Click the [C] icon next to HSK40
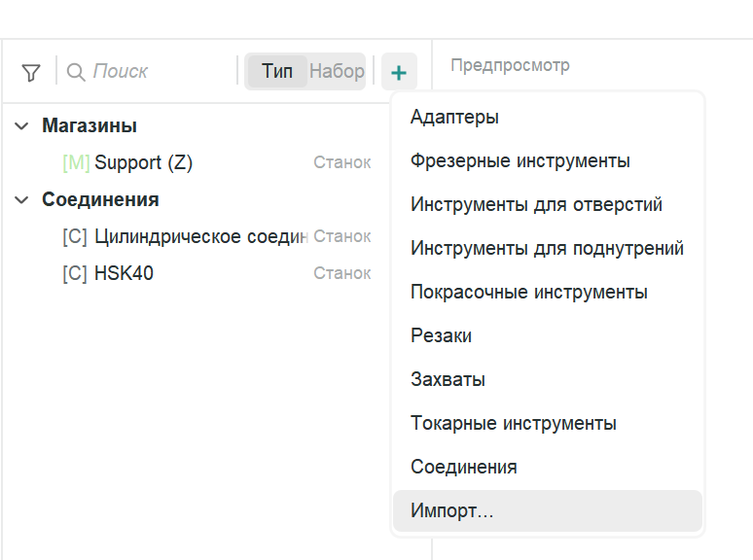The width and height of the screenshot is (753, 560). point(75,273)
